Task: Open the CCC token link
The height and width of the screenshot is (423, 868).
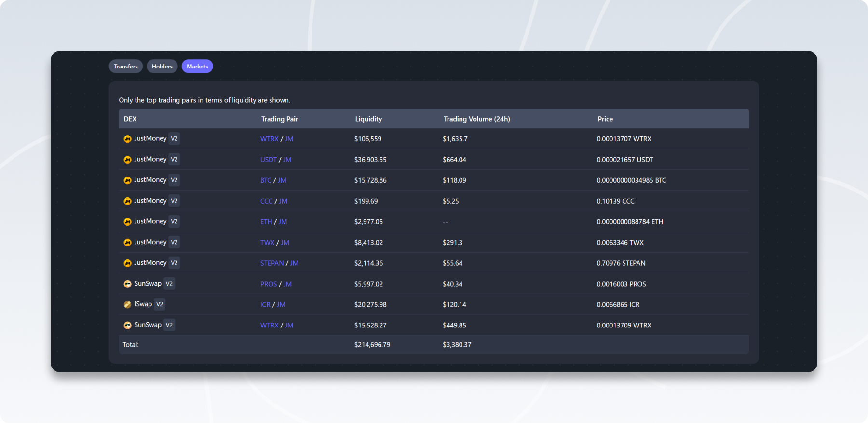Action: click(267, 201)
